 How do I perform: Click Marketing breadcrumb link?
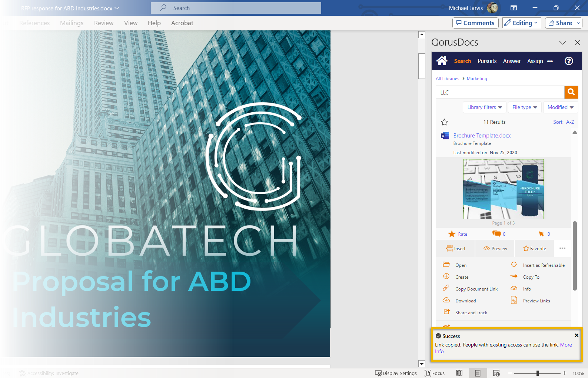point(477,79)
